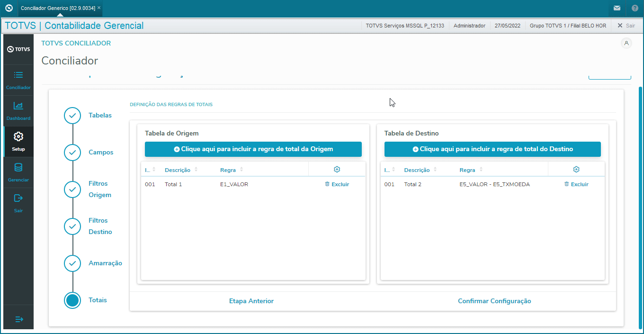
Task: Click the partially hidden top-right outlined button
Action: 610,76
